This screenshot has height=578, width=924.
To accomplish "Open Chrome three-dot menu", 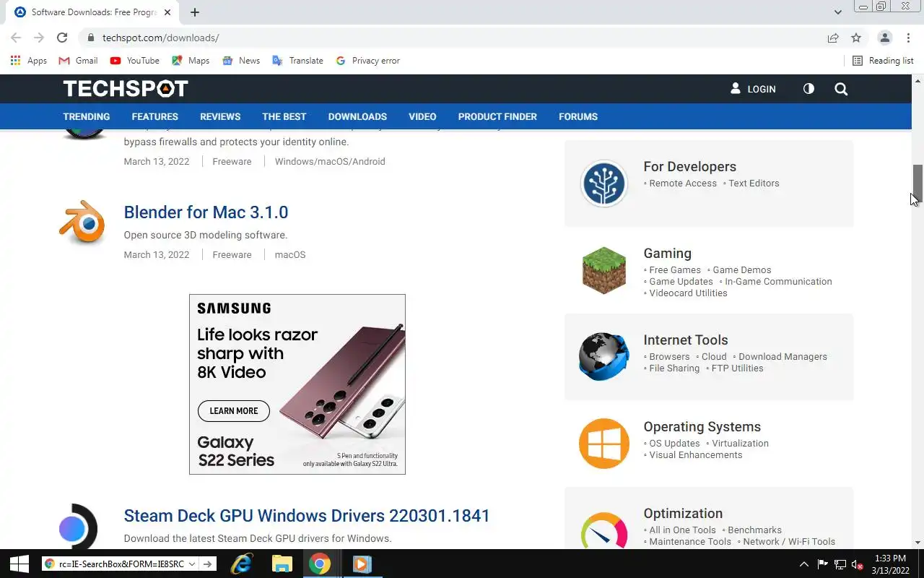I will coord(907,38).
